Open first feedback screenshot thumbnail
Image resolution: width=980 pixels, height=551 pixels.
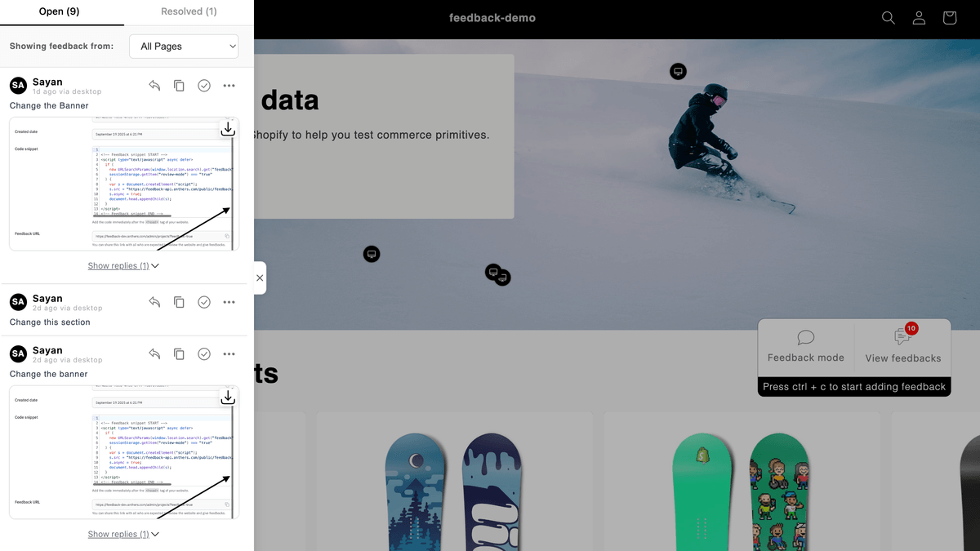[x=124, y=184]
